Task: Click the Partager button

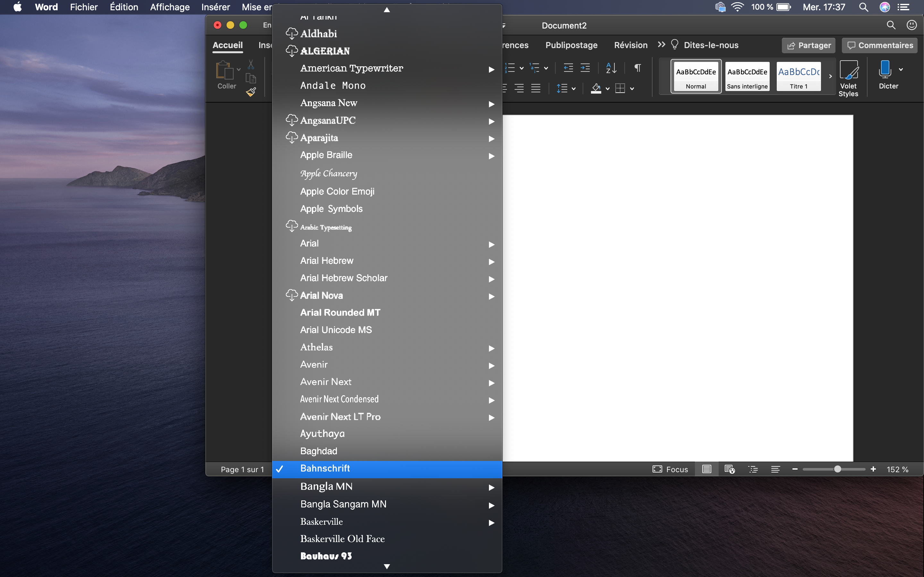Action: click(x=809, y=46)
